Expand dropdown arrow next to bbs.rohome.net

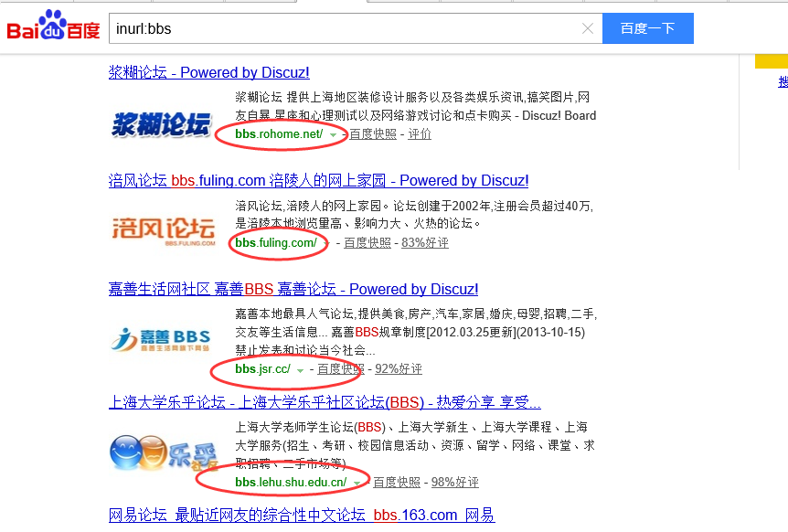point(334,135)
